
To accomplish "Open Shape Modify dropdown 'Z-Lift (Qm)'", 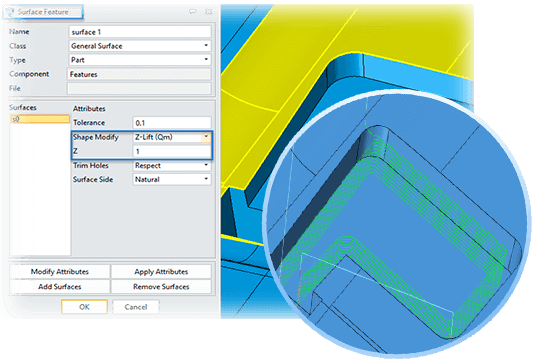I will [x=172, y=137].
